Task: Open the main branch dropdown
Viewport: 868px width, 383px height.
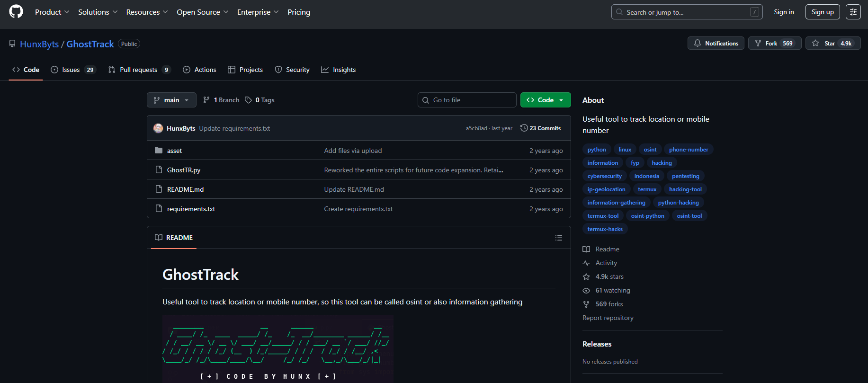Action: 171,100
